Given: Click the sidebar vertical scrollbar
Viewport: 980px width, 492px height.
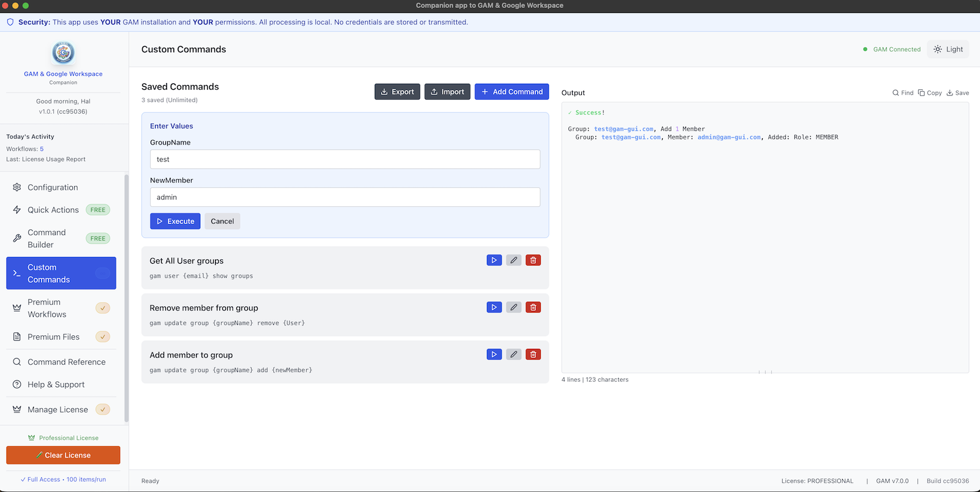Looking at the screenshot, I should point(126,299).
